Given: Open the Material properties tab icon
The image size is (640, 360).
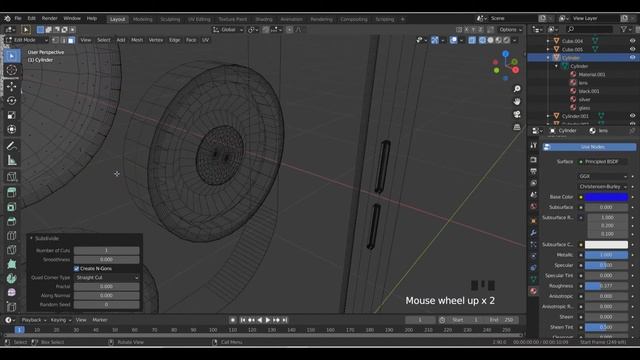Looking at the screenshot, I should [533, 291].
